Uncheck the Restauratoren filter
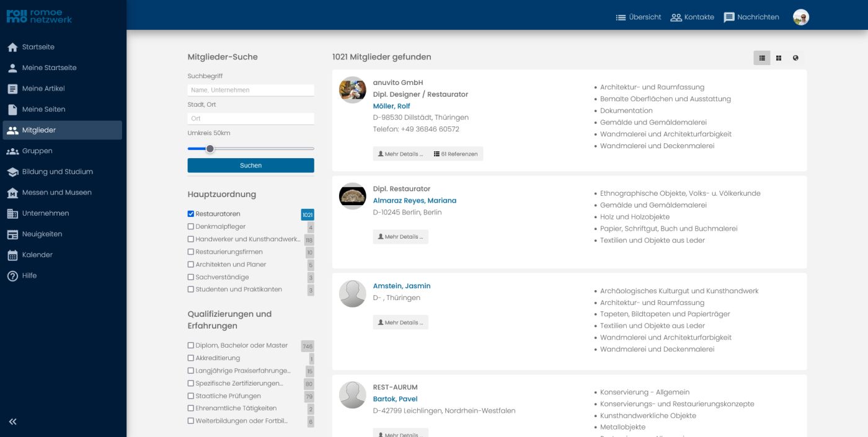 (191, 214)
